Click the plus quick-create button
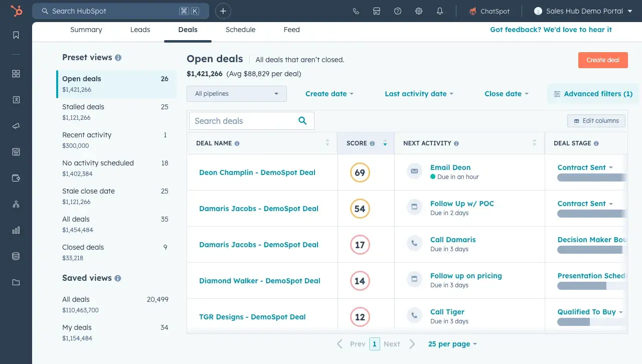This screenshot has width=642, height=364. tap(223, 11)
